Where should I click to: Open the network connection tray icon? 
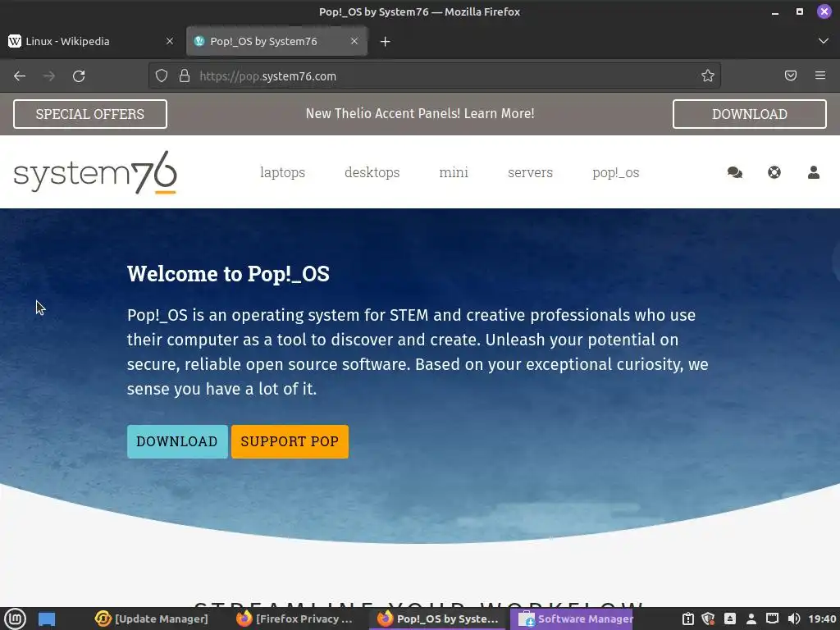pos(772,619)
